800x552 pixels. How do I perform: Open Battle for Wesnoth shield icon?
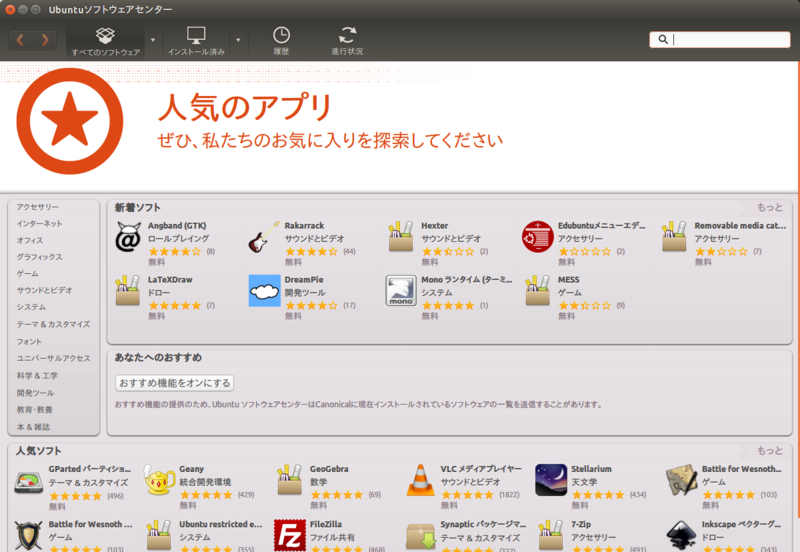[x=29, y=536]
